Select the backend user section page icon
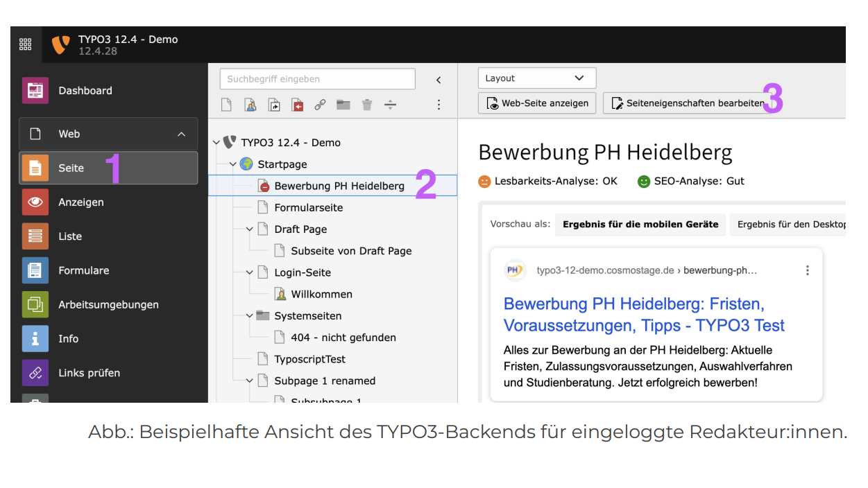The width and height of the screenshot is (868, 488). pos(250,105)
